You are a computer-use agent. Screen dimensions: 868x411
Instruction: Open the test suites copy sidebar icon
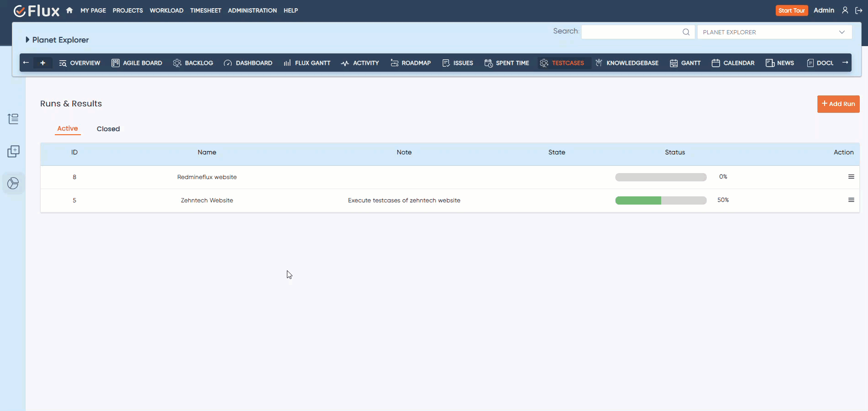[x=13, y=152]
